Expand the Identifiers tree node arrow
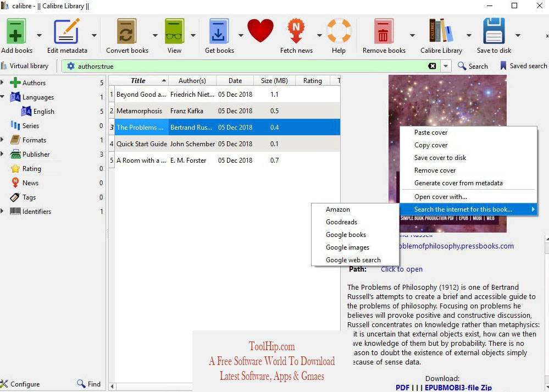Screen dimensions: 549x392 [x=2, y=211]
